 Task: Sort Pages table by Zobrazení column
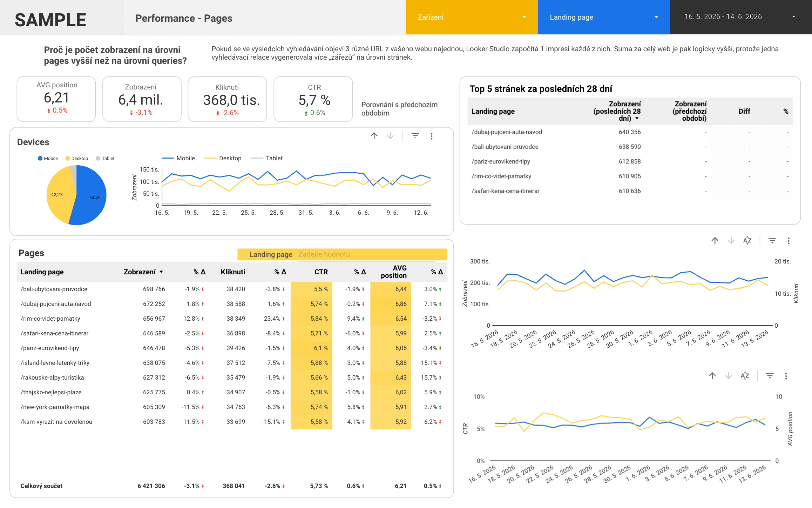[143, 272]
